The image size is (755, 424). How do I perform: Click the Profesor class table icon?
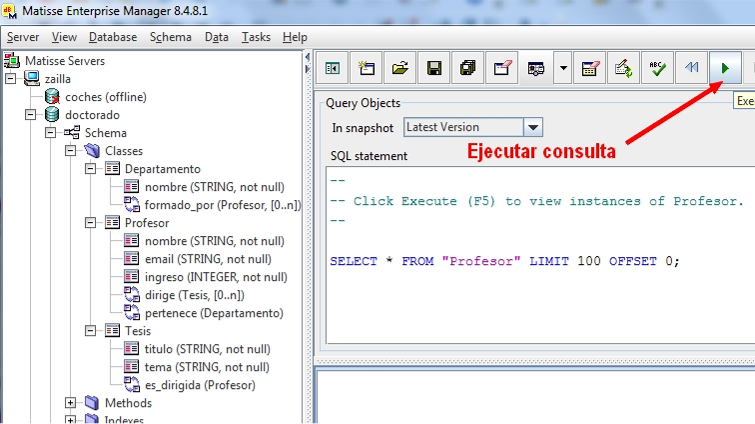112,222
